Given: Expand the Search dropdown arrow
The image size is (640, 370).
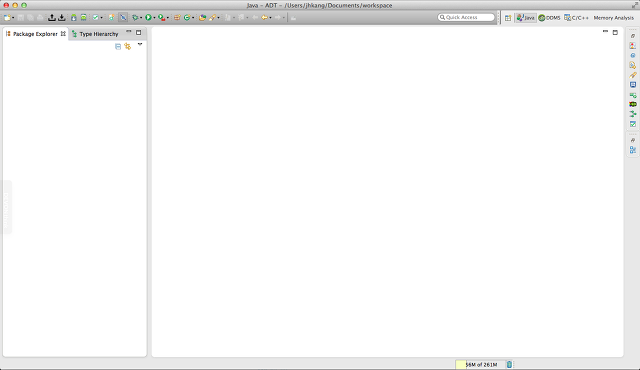Looking at the screenshot, I should click(218, 18).
